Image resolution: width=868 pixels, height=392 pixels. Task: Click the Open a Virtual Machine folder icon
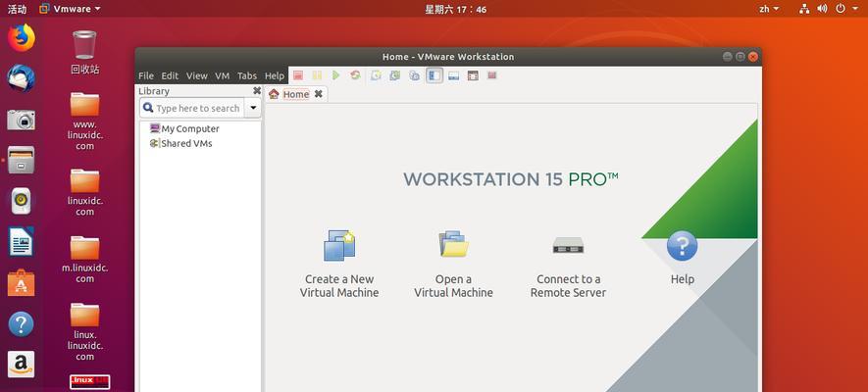coord(454,244)
